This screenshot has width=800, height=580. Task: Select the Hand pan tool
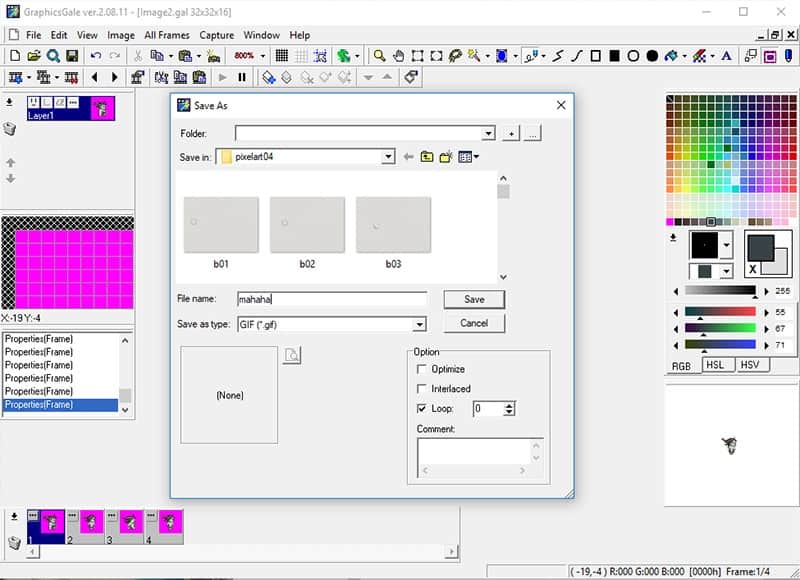(x=398, y=56)
